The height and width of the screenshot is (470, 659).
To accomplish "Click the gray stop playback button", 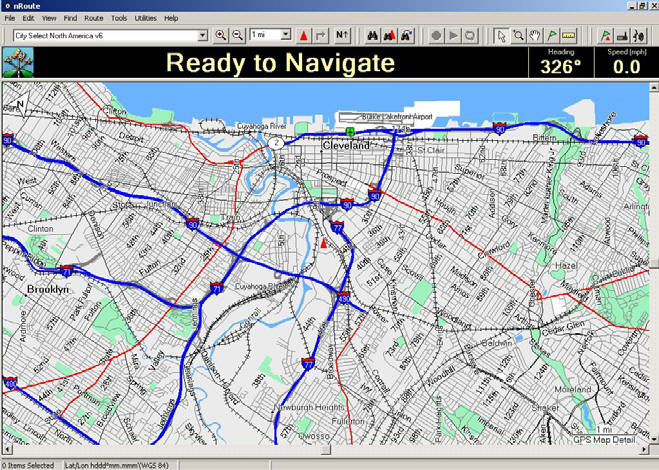I will pyautogui.click(x=470, y=36).
